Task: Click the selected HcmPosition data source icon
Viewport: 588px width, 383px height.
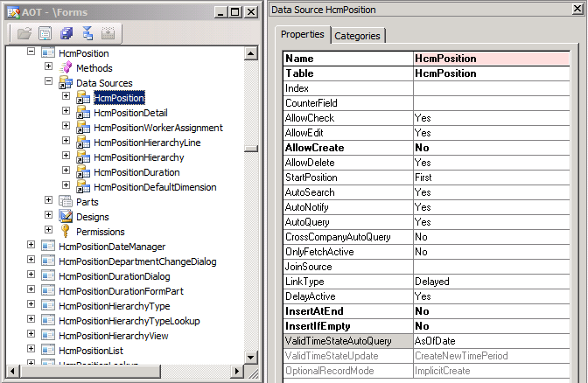Action: [x=83, y=98]
